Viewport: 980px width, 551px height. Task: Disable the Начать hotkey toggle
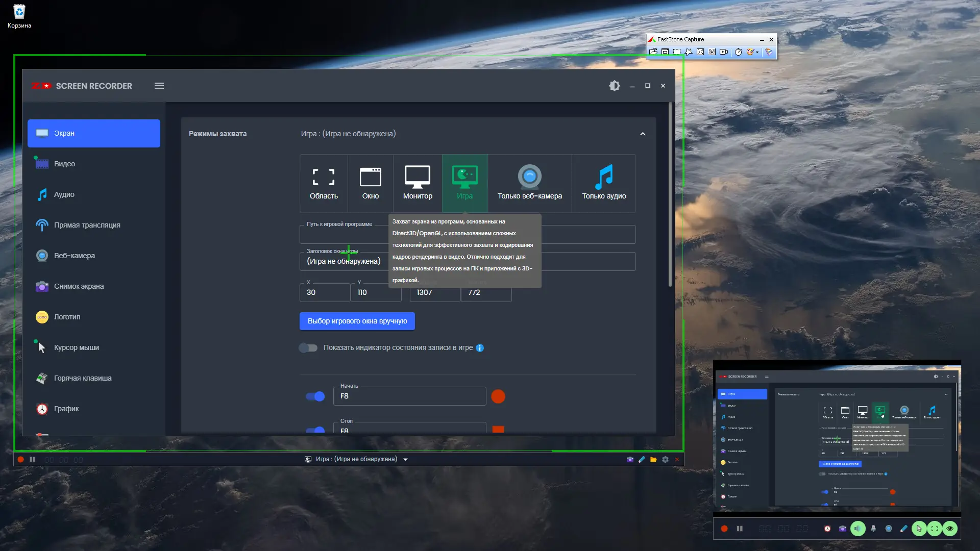(315, 396)
